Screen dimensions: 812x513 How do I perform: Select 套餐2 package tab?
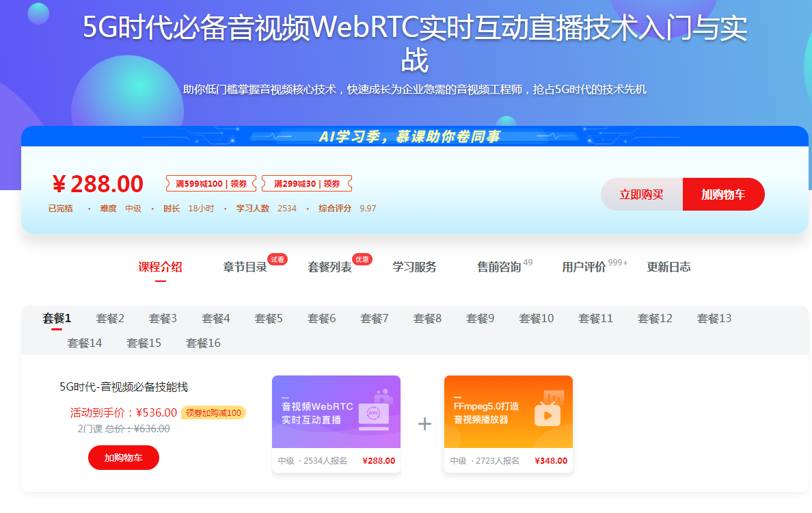[x=110, y=319]
